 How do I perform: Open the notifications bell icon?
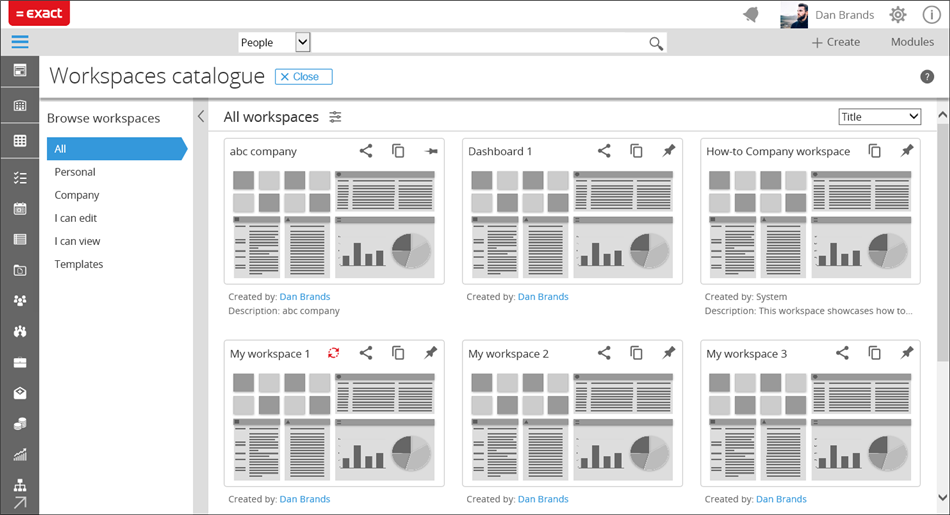pyautogui.click(x=751, y=14)
